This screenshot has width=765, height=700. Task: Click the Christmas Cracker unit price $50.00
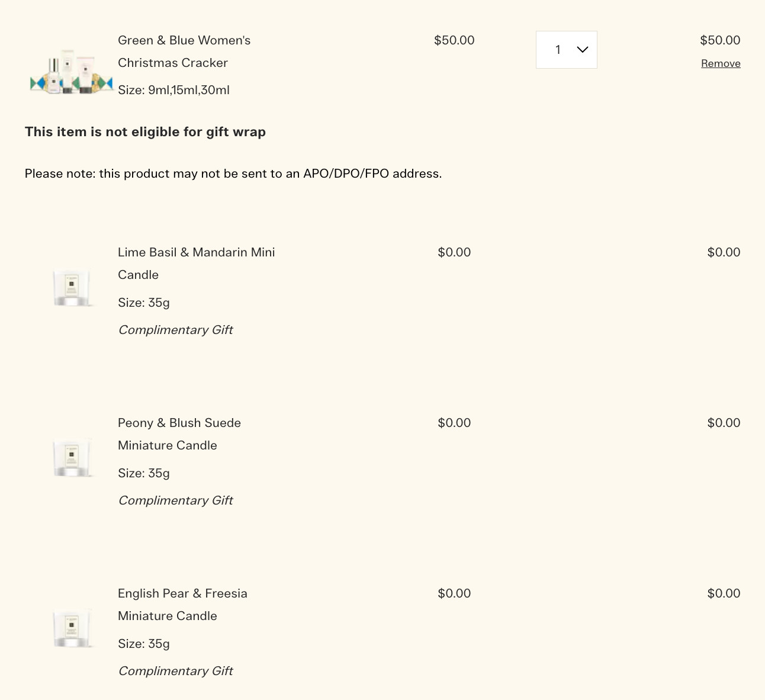coord(454,40)
